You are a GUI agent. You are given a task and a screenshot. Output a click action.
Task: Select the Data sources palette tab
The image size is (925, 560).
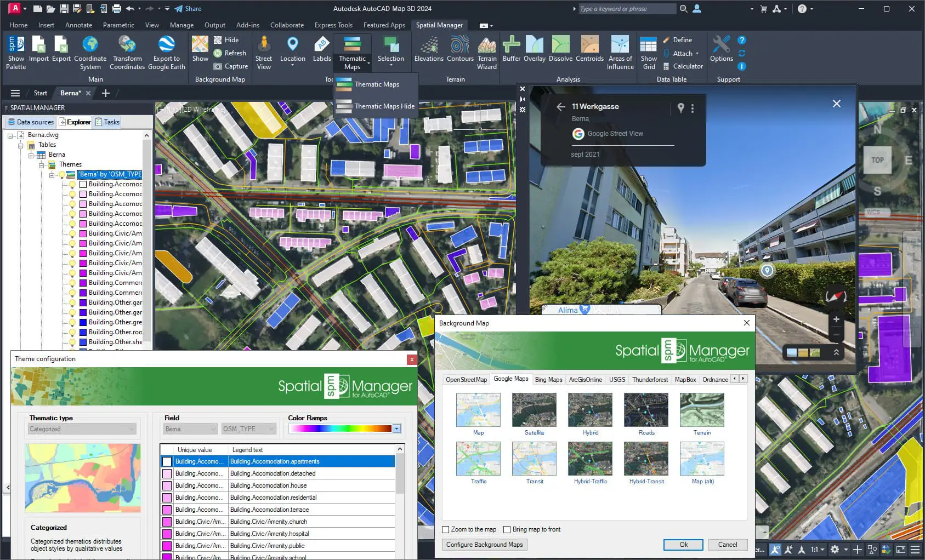pyautogui.click(x=31, y=122)
